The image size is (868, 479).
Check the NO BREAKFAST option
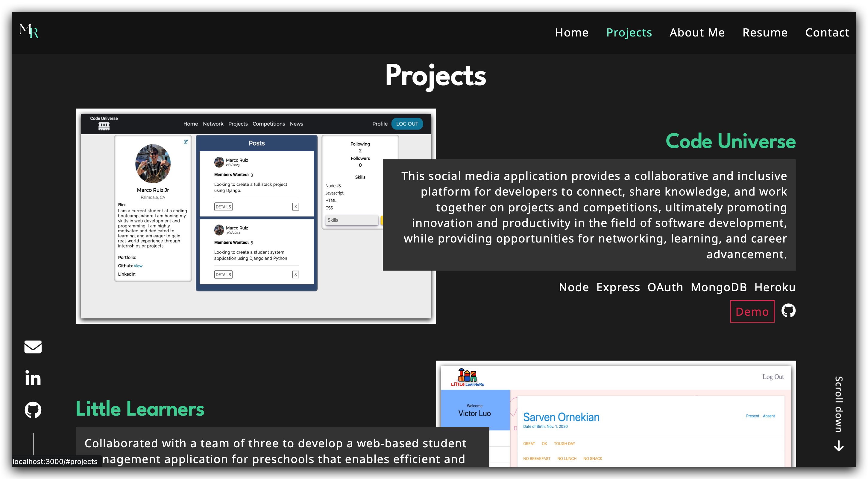coord(536,458)
